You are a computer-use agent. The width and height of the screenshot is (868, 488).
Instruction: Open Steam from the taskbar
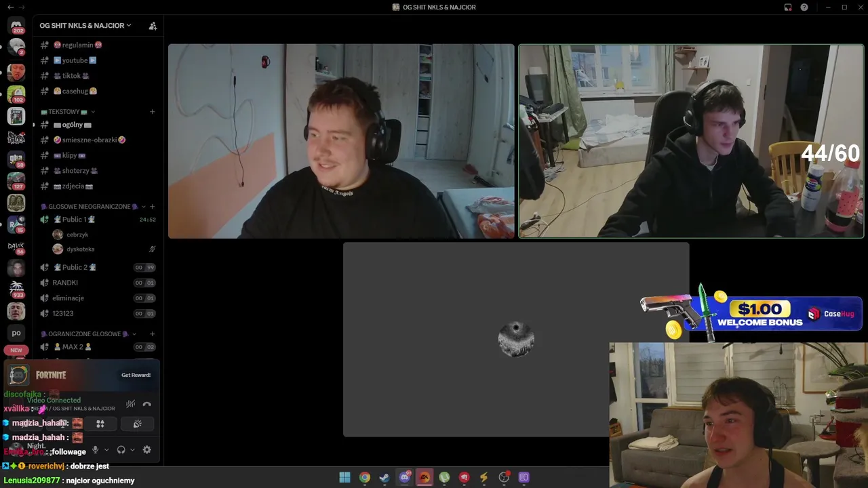coord(384,477)
